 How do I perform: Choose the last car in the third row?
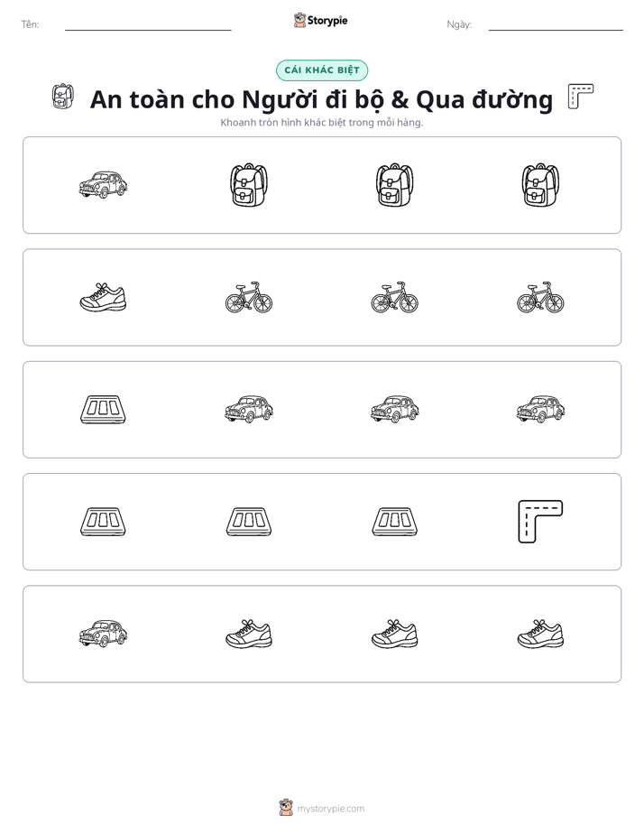[540, 410]
